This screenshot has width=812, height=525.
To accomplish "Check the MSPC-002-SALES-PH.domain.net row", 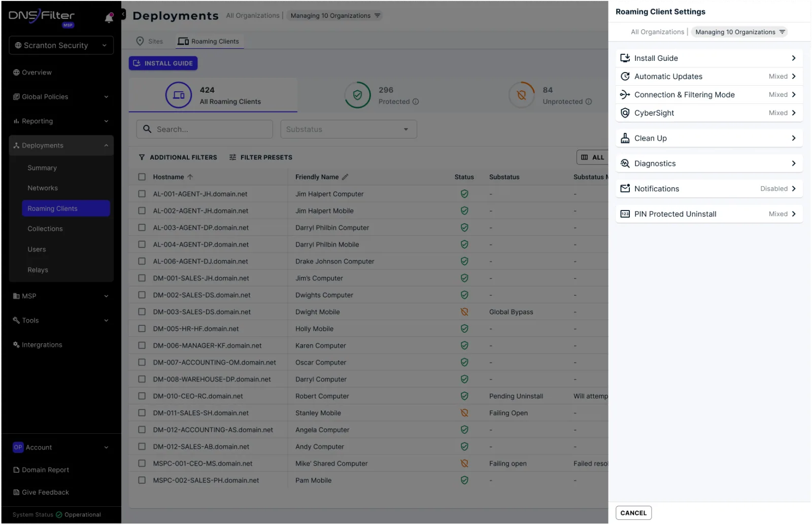I will coord(142,480).
